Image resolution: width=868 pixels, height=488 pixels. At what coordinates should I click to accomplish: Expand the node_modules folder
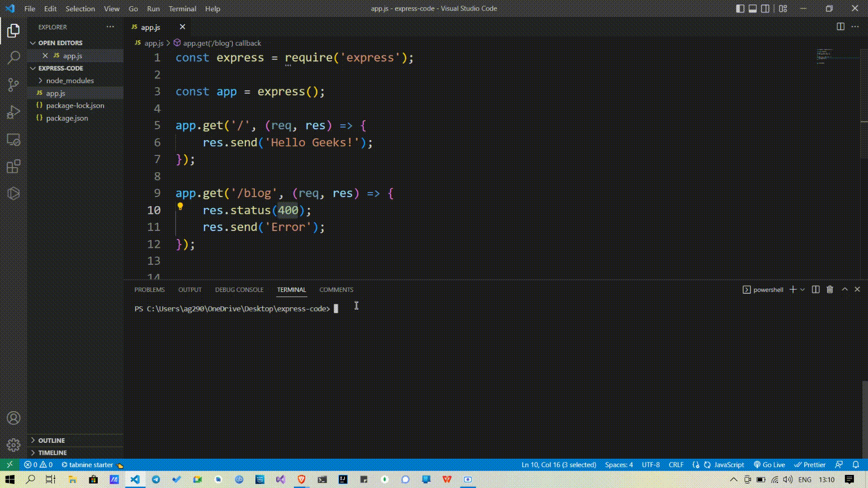pyautogui.click(x=70, y=81)
